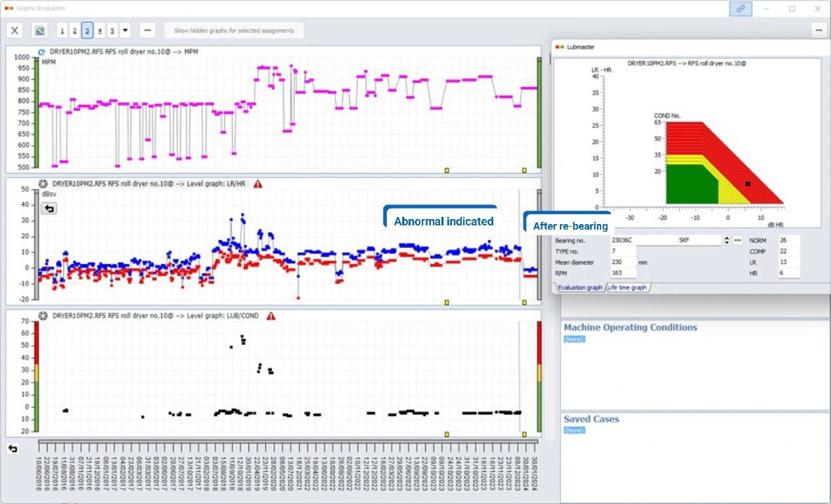The image size is (831, 504).
Task: Click (None) under Machine Operating Conditions
Action: click(x=575, y=339)
